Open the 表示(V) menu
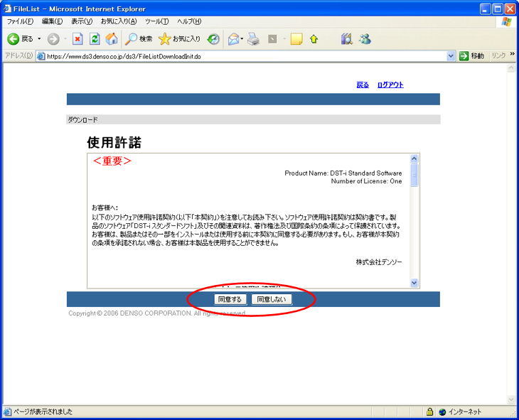 82,21
